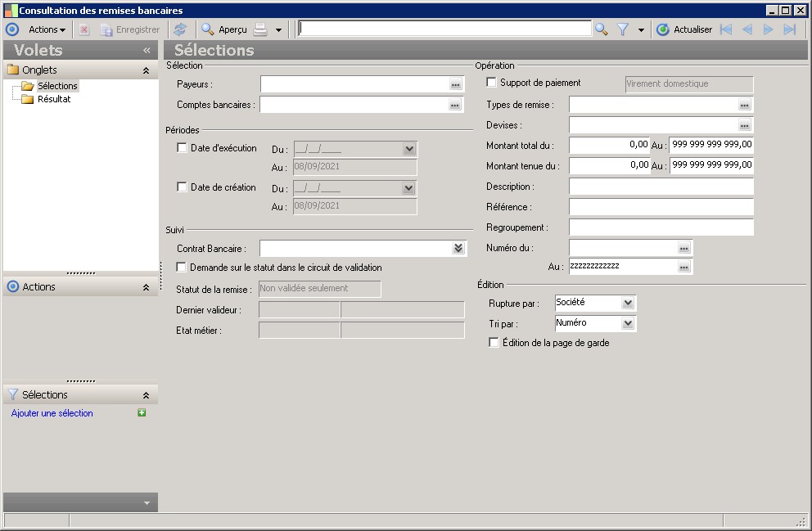812x531 pixels.
Task: Open the Rupture par dropdown
Action: (x=628, y=303)
